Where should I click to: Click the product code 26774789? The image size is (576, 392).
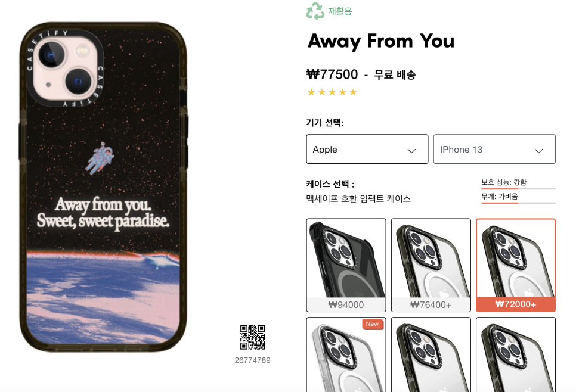(252, 360)
